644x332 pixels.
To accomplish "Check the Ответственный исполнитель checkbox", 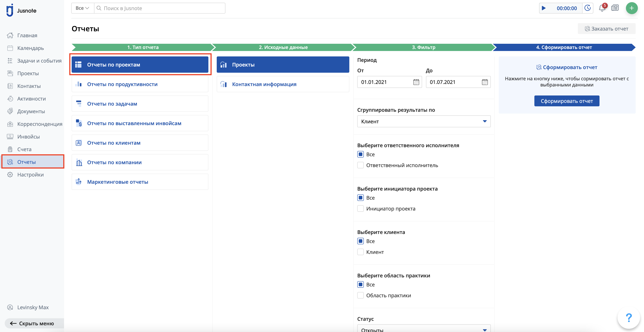I will [x=360, y=165].
